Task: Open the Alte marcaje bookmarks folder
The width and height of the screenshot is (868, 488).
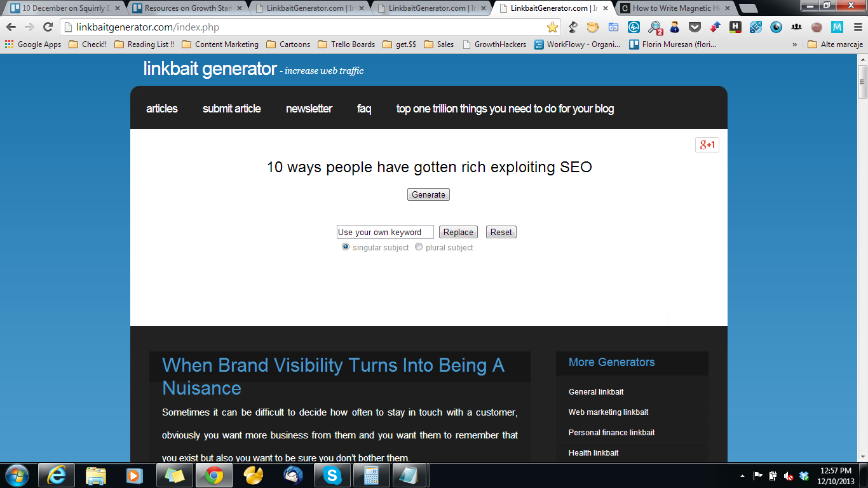Action: (835, 44)
